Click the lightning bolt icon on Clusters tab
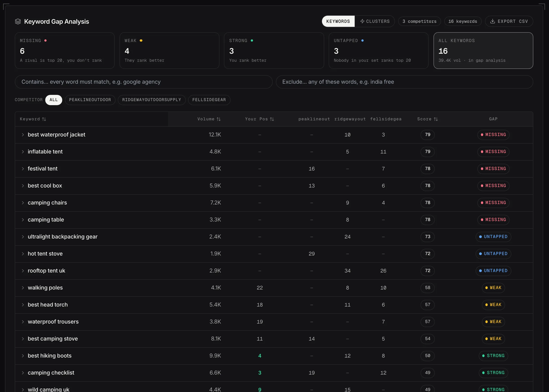Viewport: 549px width, 392px height. (x=362, y=21)
